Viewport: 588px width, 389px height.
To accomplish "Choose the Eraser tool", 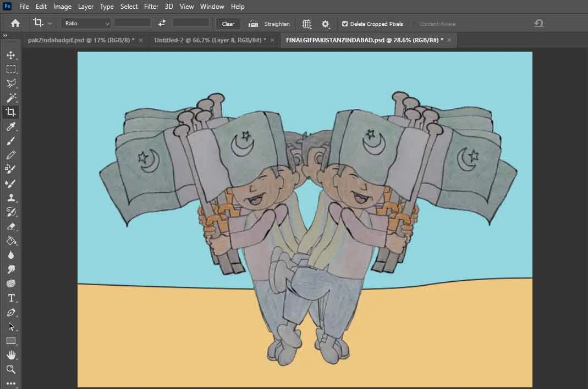I will coord(11,226).
